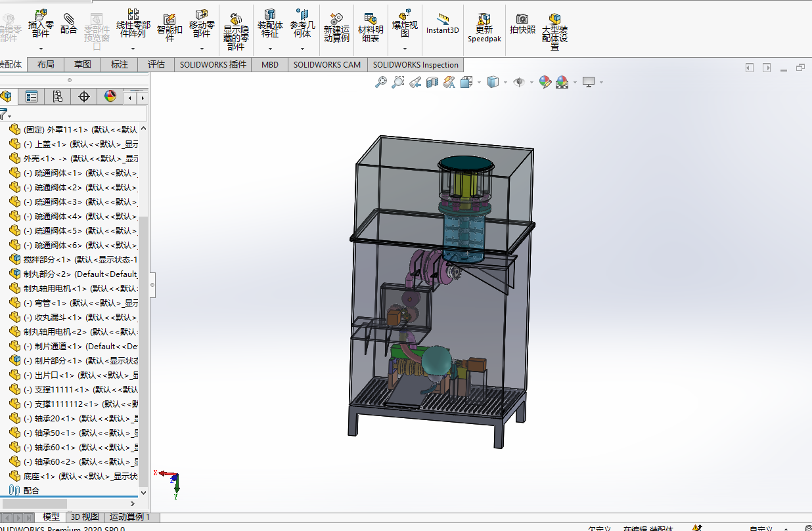
Task: Open Linear Component Pattern dropdown arrow
Action: click(133, 49)
